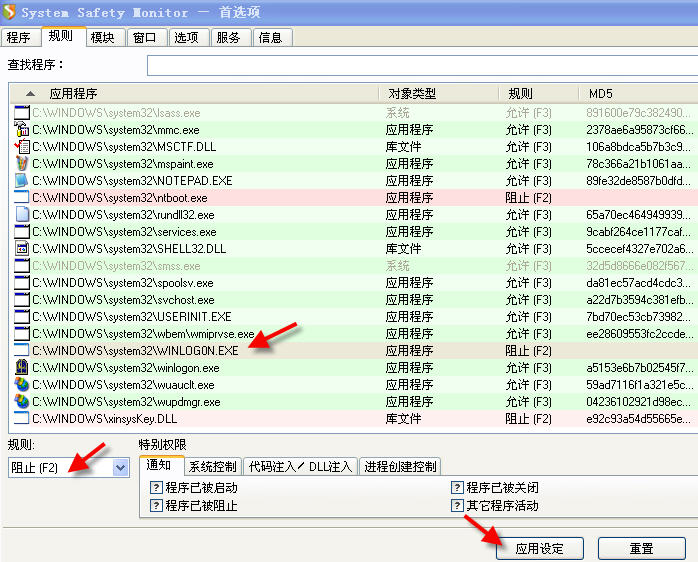Image resolution: width=698 pixels, height=562 pixels.
Task: Click the System Safety Monitor shield icon
Action: coord(8,12)
